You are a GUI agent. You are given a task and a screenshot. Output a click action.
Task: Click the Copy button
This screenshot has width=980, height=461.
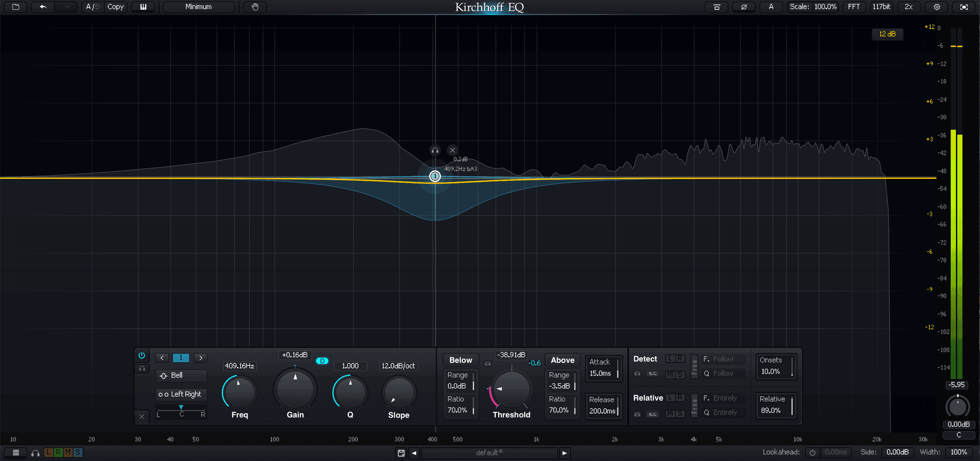115,7
